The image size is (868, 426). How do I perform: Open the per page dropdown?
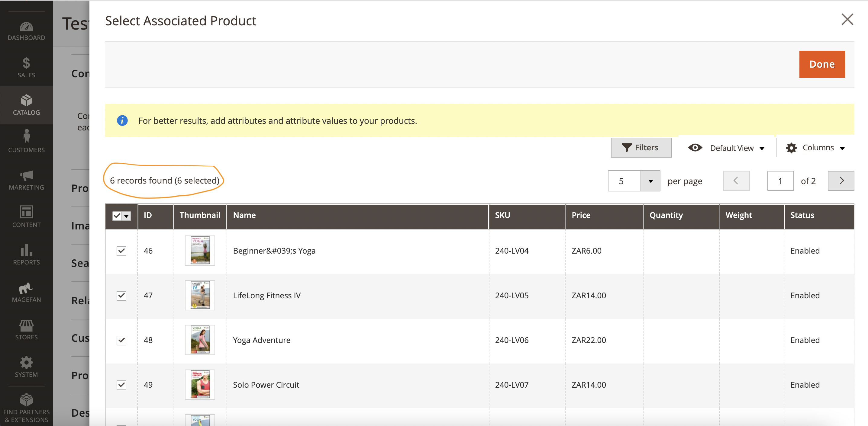click(651, 181)
